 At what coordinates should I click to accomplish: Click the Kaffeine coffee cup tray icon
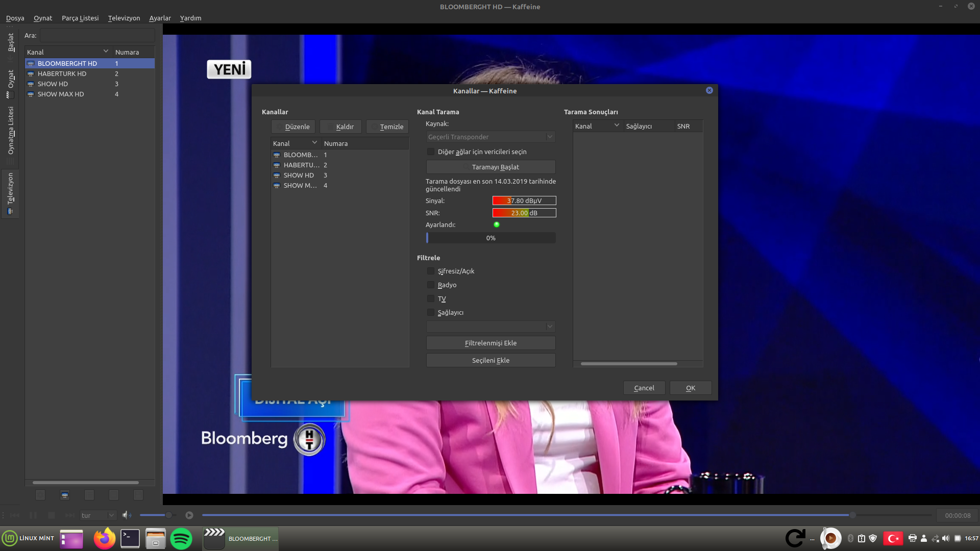pos(830,538)
